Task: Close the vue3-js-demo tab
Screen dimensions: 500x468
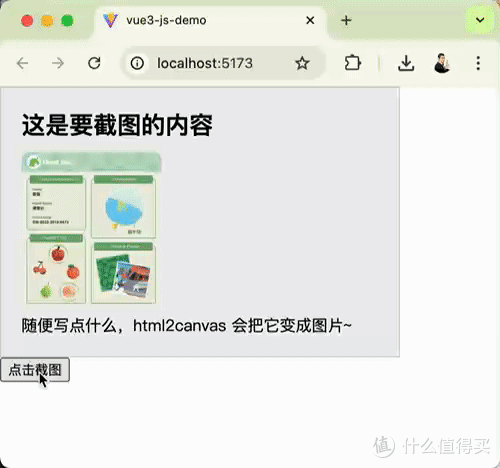Action: (310, 20)
